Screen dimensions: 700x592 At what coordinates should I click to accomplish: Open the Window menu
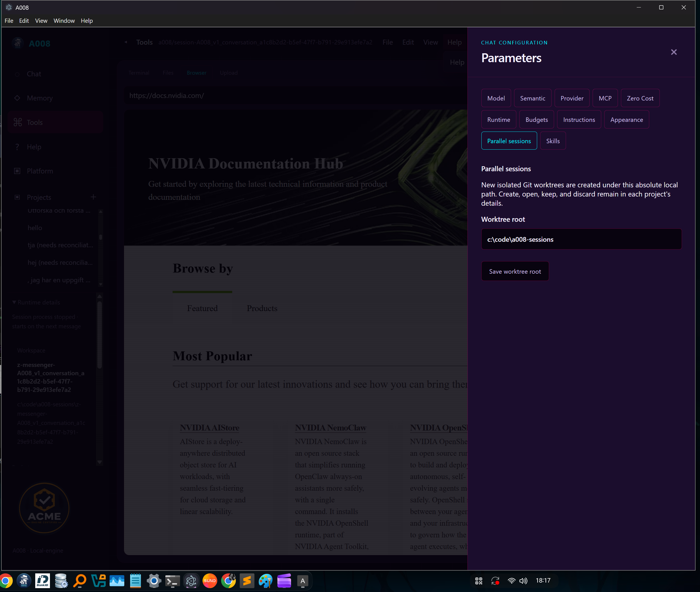click(x=64, y=21)
